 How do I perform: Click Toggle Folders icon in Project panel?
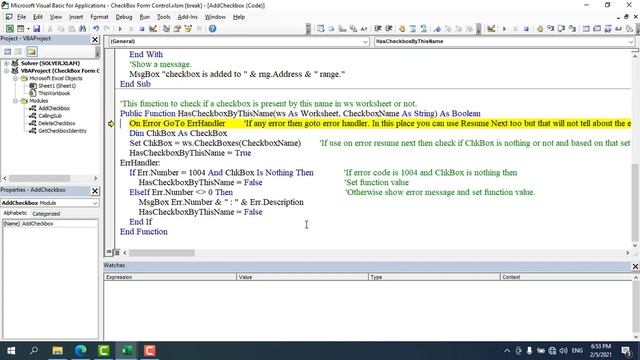[x=32, y=51]
